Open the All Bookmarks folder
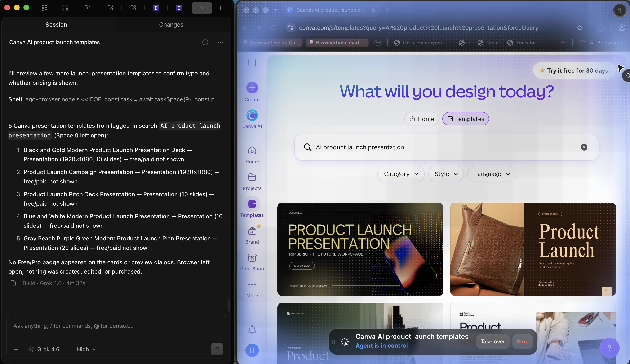Viewport: 630px width, 364px height. (x=602, y=43)
